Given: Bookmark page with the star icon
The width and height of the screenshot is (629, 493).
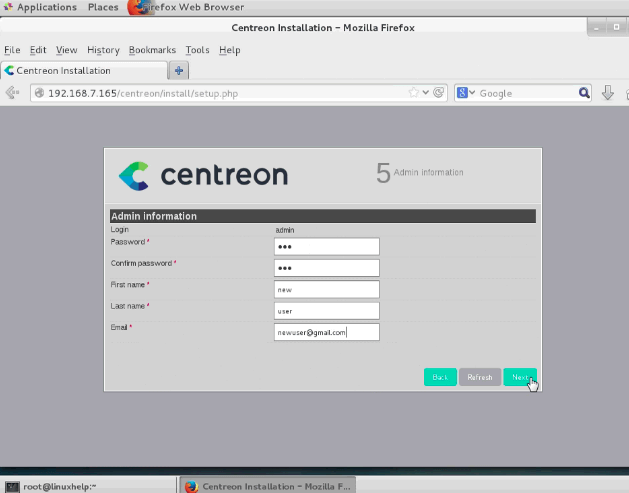Looking at the screenshot, I should pyautogui.click(x=413, y=93).
